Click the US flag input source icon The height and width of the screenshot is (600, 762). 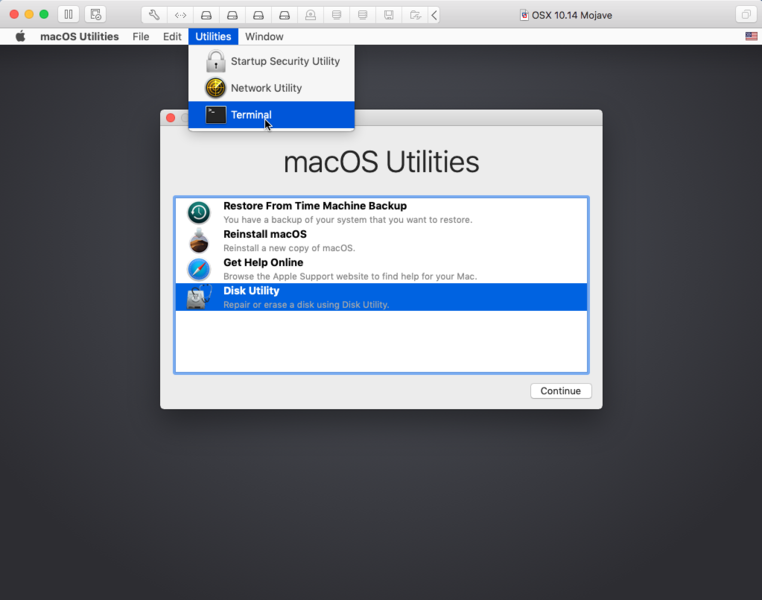751,36
